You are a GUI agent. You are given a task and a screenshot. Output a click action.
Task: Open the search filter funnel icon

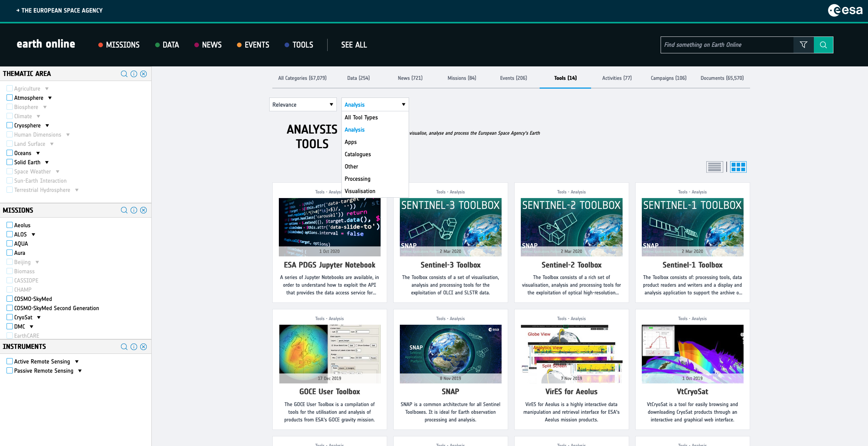point(803,45)
